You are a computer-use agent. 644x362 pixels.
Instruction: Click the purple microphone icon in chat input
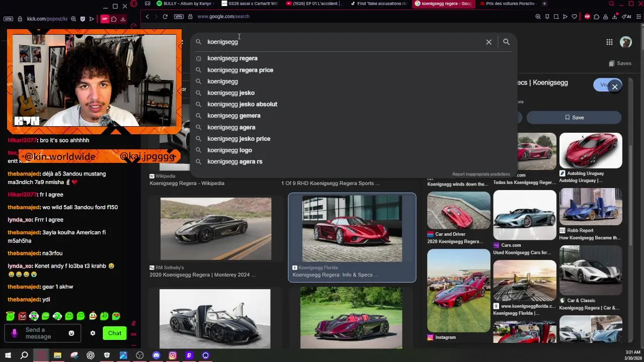(14, 333)
